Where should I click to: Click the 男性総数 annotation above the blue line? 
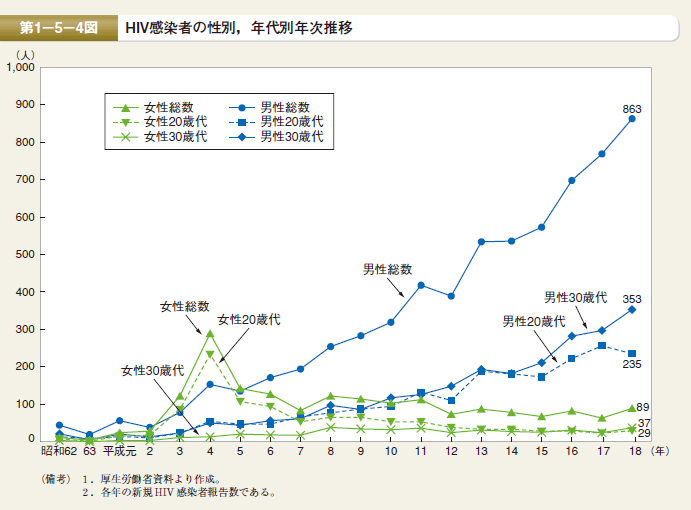coord(387,269)
